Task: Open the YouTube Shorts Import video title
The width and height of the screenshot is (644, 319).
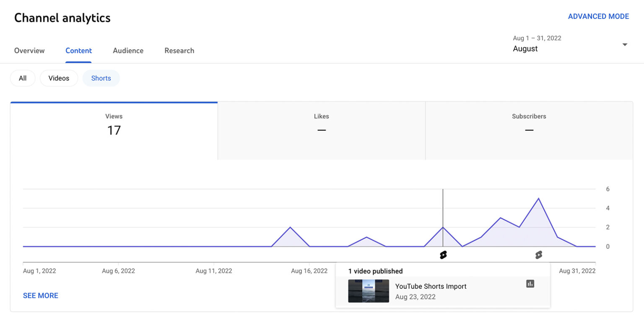Action: 431,286
